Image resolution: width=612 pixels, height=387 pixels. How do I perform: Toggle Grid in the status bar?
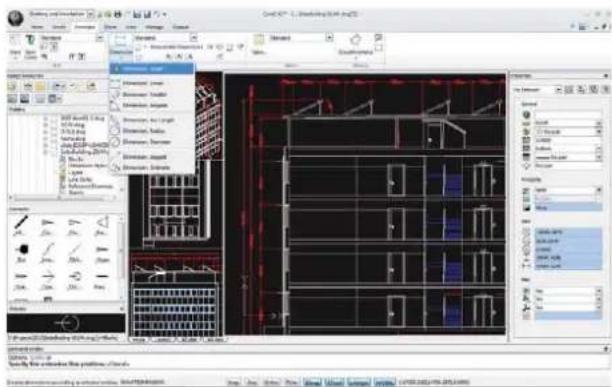253,382
